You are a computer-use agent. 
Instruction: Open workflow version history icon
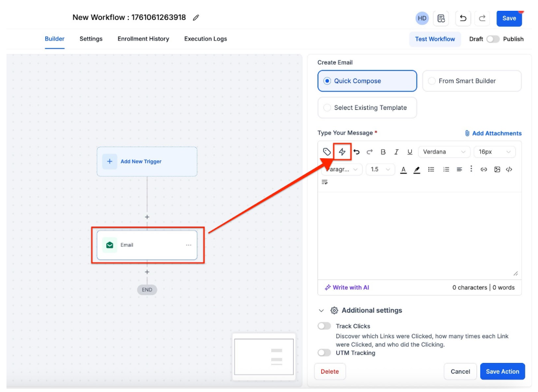(442, 18)
